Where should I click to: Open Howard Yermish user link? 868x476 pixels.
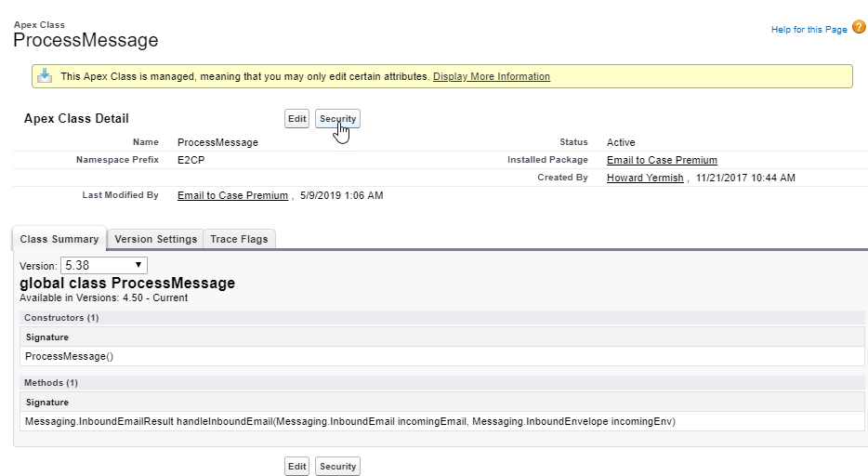645,178
